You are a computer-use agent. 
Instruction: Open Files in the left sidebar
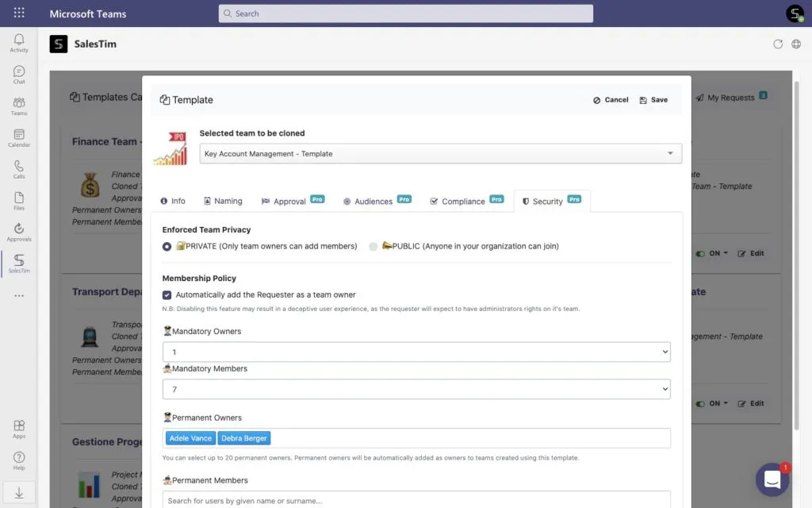(x=19, y=201)
